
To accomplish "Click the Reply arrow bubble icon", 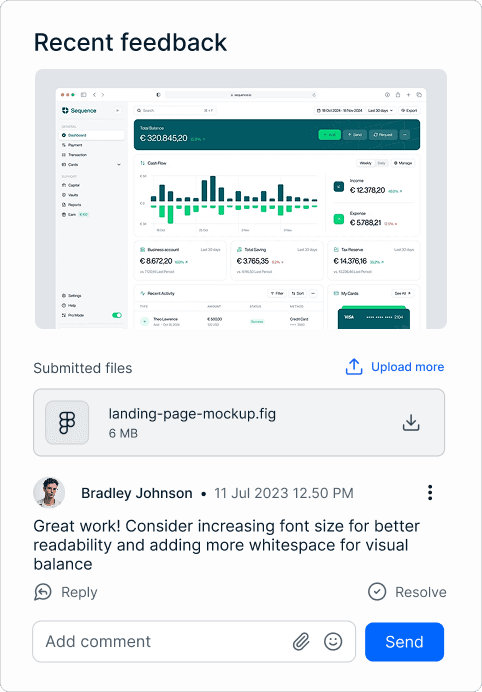I will click(43, 592).
